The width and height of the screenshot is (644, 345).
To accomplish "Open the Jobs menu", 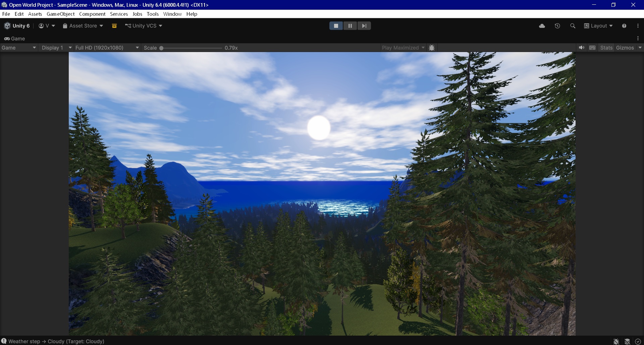I will point(137,14).
